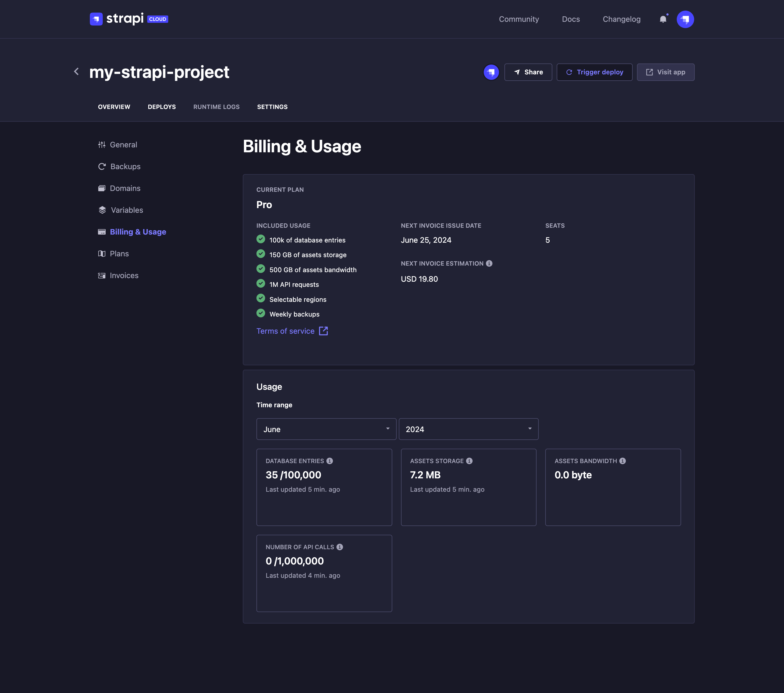
Task: Open the Runtime Logs tab
Action: coord(216,107)
